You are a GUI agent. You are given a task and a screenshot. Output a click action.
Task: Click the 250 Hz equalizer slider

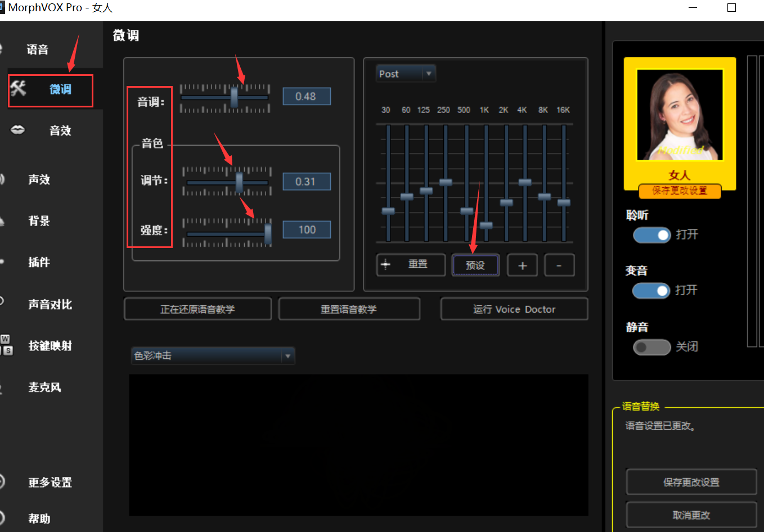pos(446,182)
